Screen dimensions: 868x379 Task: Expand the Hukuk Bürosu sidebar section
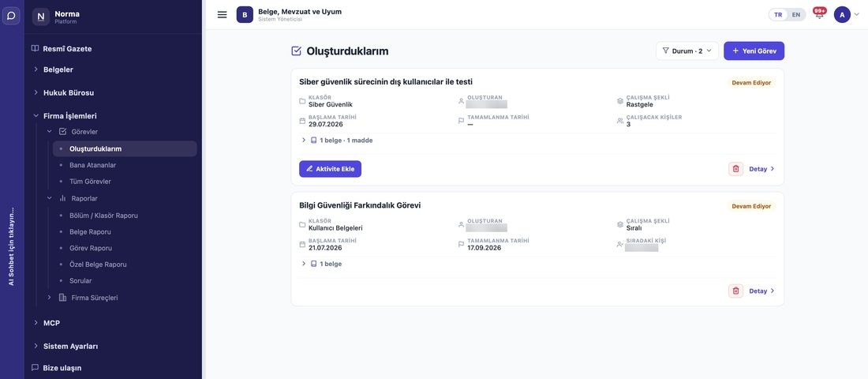36,92
